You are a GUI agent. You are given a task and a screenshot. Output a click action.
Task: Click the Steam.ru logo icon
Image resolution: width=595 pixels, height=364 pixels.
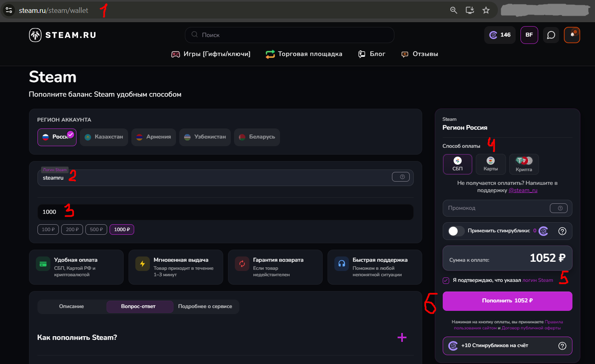(35, 35)
